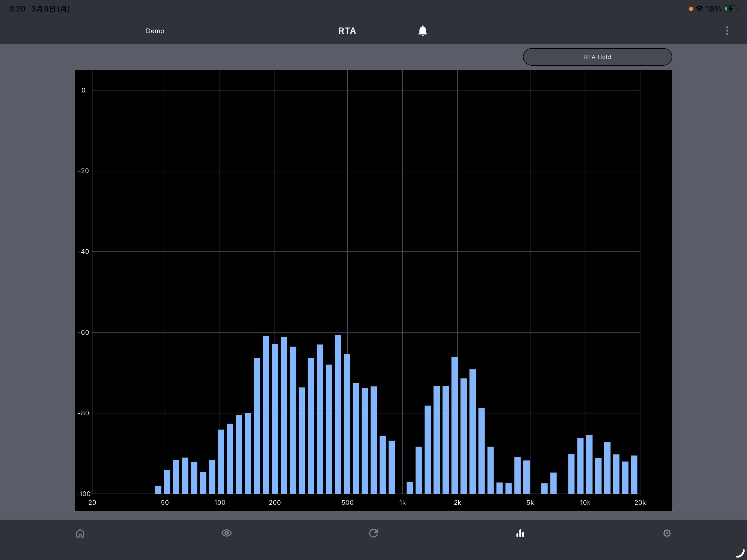Select the RTA bar chart tab
The height and width of the screenshot is (560, 747).
coord(520,533)
